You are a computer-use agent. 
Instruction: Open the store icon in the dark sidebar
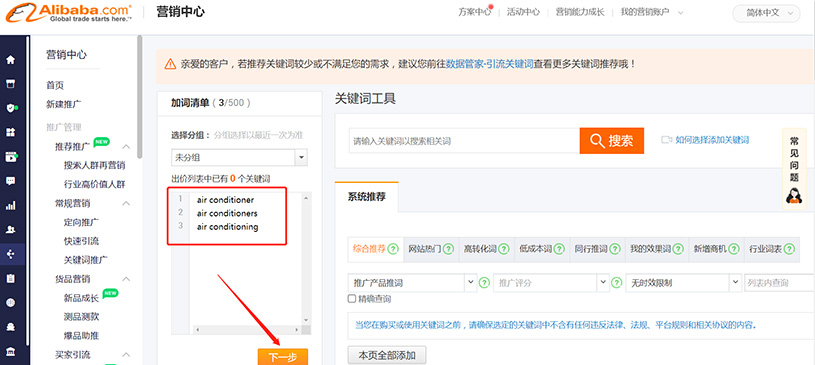[10, 84]
